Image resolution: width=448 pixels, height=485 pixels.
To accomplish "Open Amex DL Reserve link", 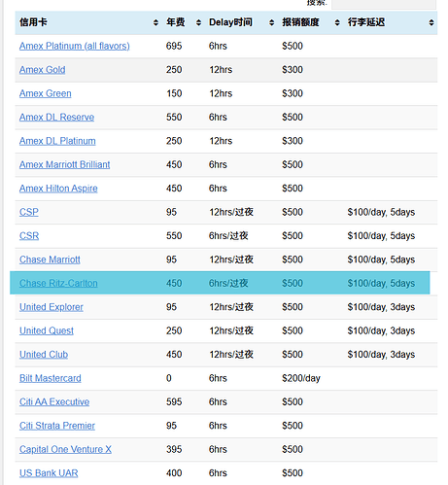I will (56, 117).
